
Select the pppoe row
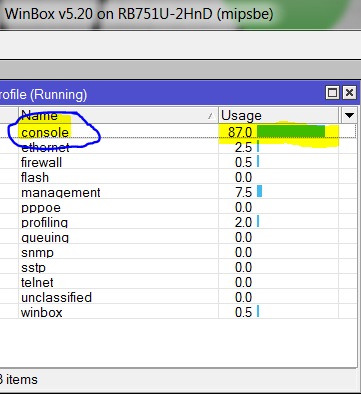[x=178, y=207]
